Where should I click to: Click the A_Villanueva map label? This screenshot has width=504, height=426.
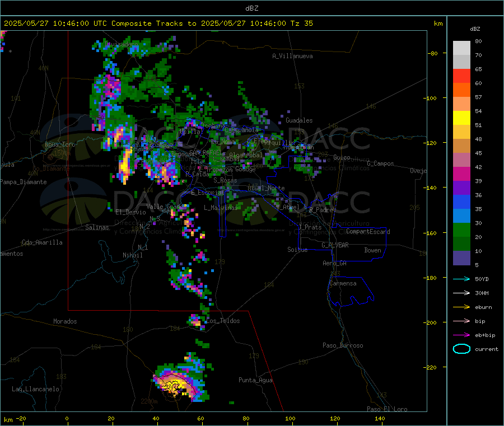pos(292,56)
